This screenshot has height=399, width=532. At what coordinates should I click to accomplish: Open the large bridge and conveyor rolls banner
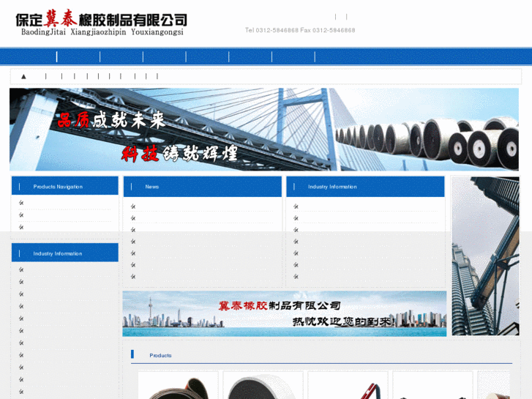[x=264, y=130]
